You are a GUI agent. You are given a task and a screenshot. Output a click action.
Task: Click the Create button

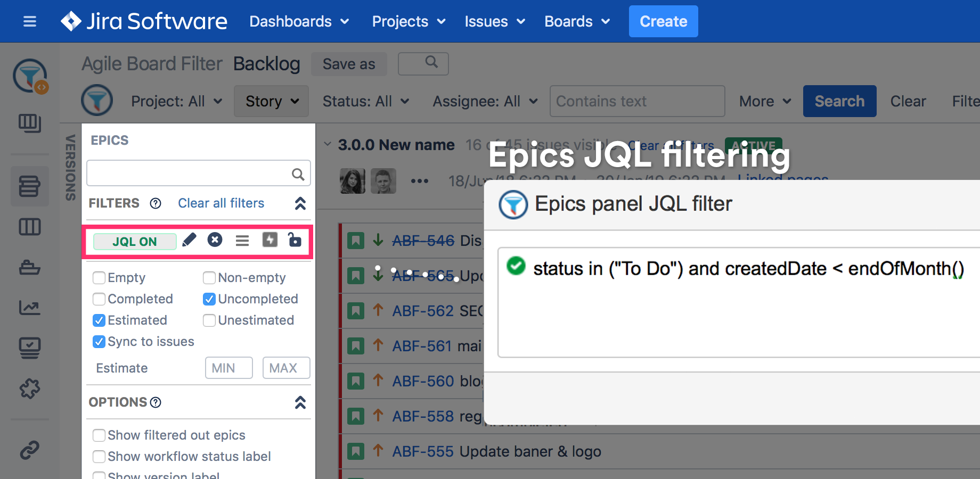coord(663,21)
